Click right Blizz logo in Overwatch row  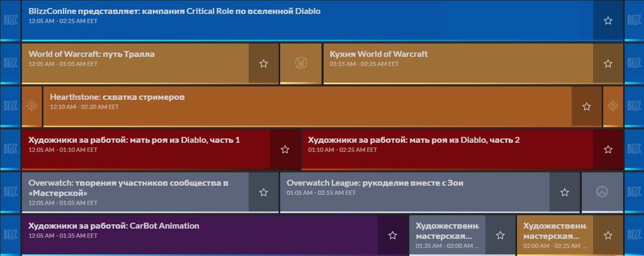pos(634,192)
